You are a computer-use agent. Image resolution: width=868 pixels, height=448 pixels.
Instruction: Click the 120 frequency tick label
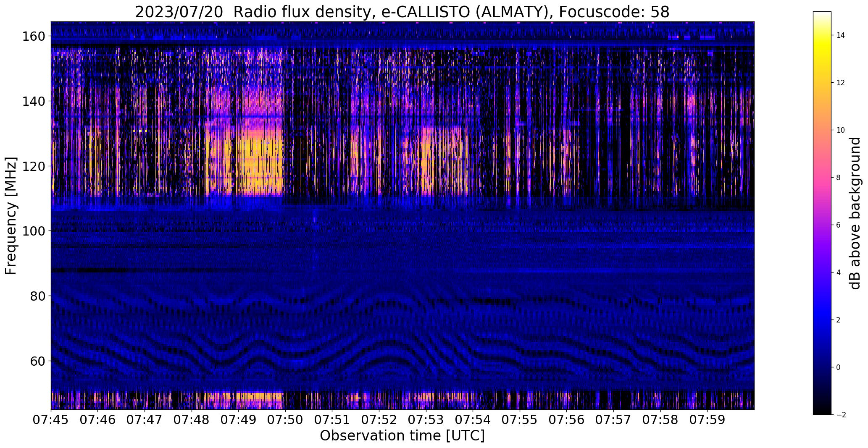pos(33,166)
